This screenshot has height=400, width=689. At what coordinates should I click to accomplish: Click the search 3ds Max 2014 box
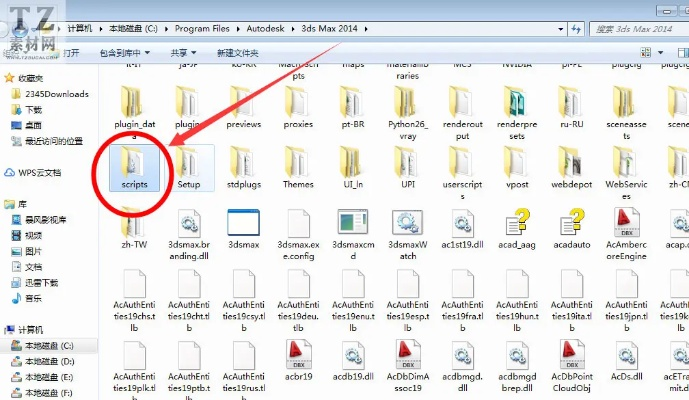(625, 30)
